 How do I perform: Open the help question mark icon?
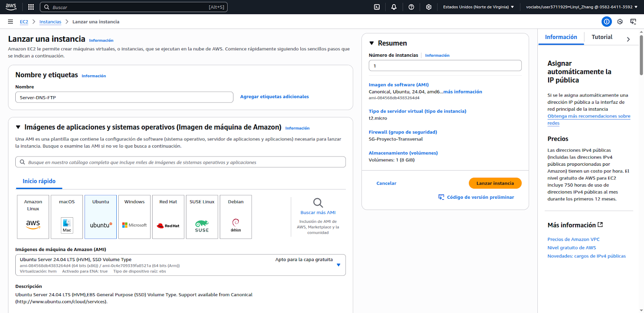pyautogui.click(x=411, y=7)
